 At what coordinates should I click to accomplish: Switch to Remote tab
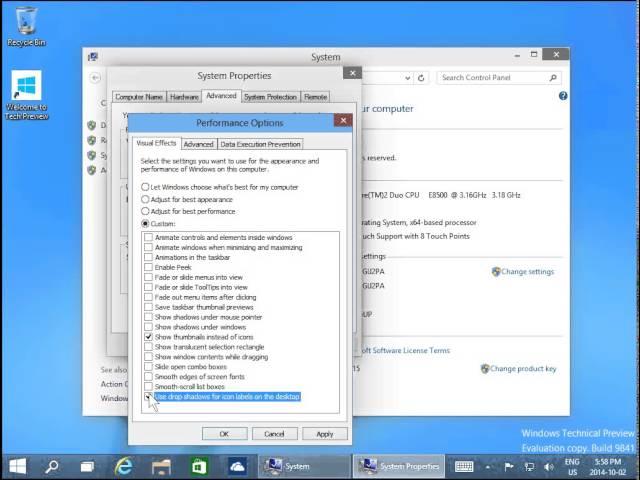tap(316, 97)
